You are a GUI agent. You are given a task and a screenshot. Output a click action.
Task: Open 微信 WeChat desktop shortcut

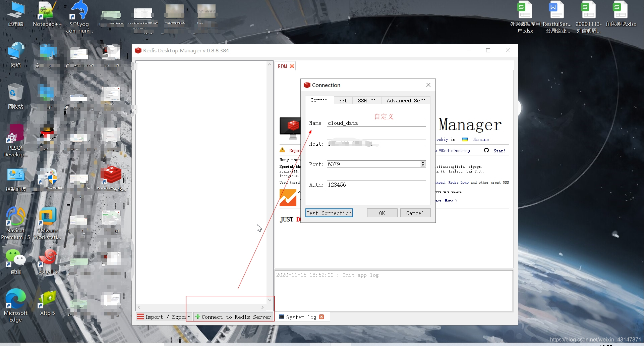15,262
